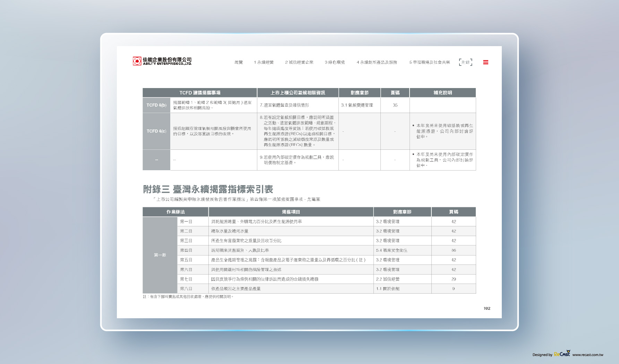Click page number 35 cell

click(395, 105)
